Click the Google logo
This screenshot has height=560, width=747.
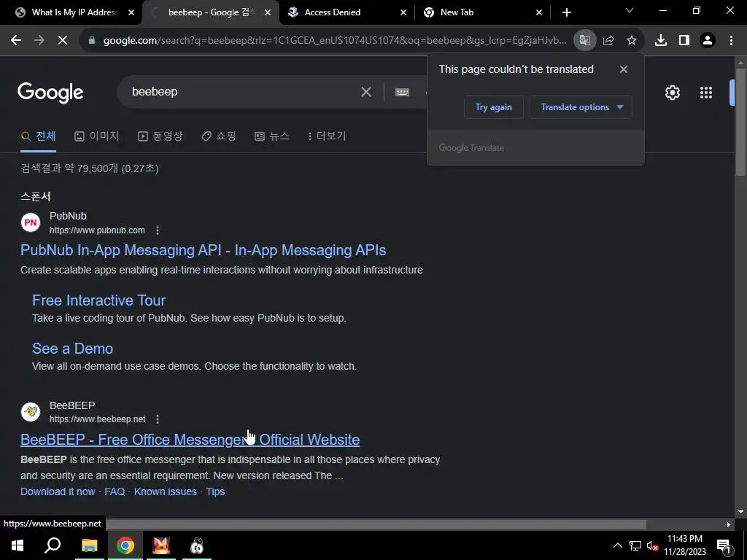point(50,93)
